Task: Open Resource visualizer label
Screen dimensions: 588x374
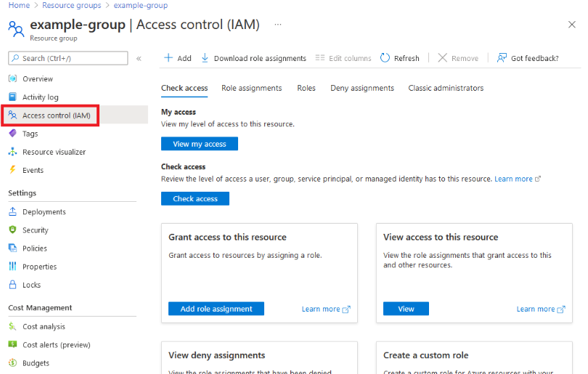Action: 54,152
